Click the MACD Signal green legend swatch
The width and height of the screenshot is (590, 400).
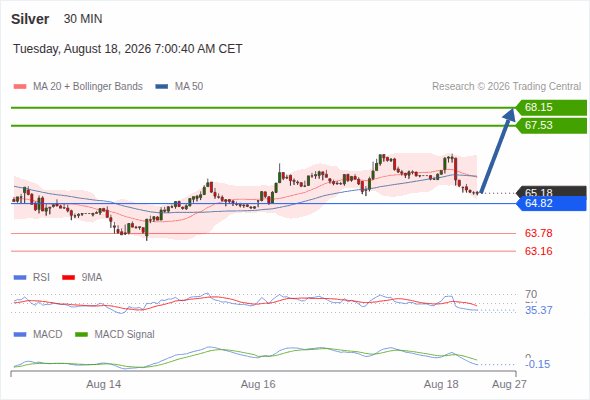click(81, 335)
